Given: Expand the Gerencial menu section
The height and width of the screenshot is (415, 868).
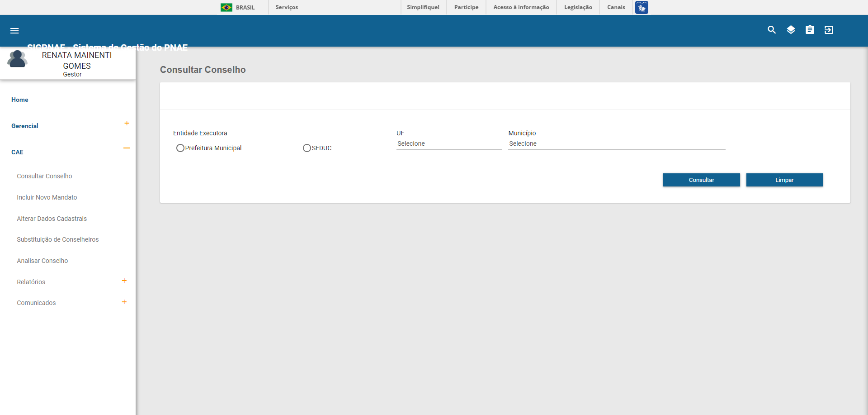Looking at the screenshot, I should (x=127, y=124).
